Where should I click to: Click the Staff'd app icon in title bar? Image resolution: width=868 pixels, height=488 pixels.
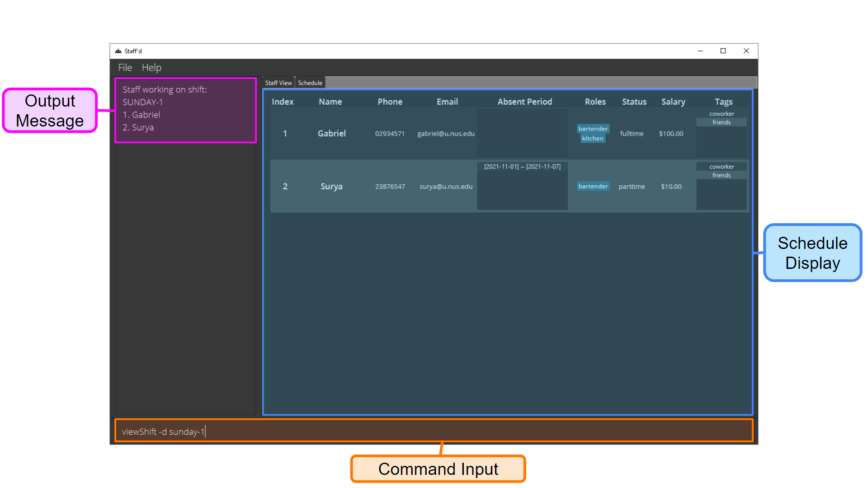(x=118, y=51)
